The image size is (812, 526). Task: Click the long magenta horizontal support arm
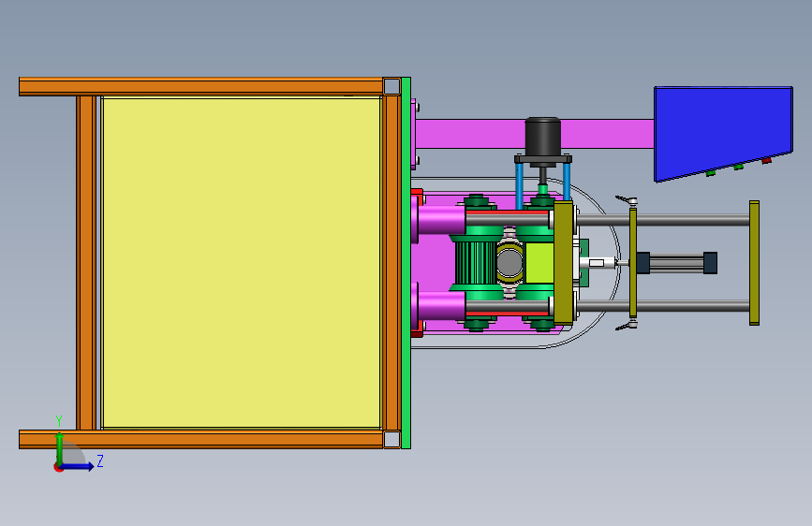click(534, 134)
